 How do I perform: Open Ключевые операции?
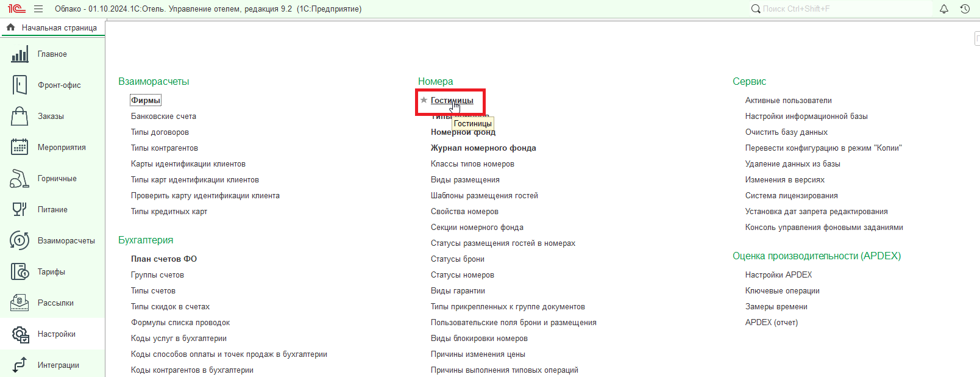tap(782, 291)
